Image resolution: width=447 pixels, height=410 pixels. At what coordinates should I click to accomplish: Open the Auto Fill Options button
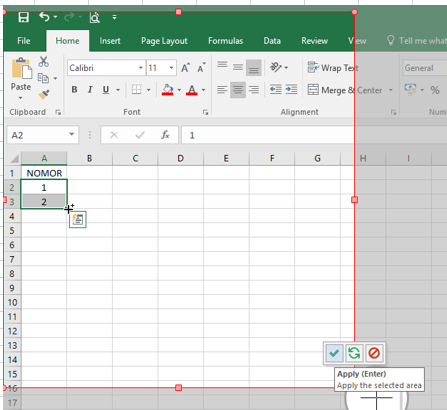point(78,219)
